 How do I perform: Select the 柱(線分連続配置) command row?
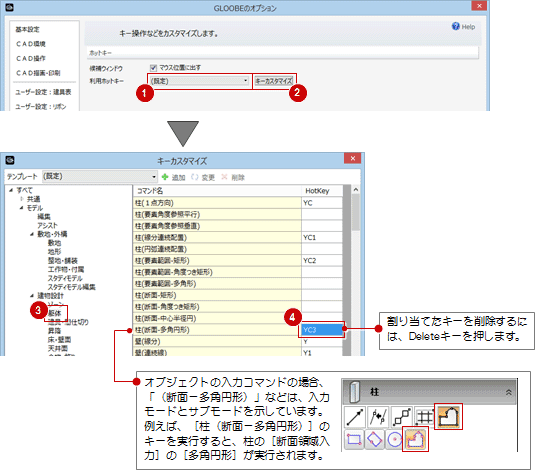tap(217, 238)
